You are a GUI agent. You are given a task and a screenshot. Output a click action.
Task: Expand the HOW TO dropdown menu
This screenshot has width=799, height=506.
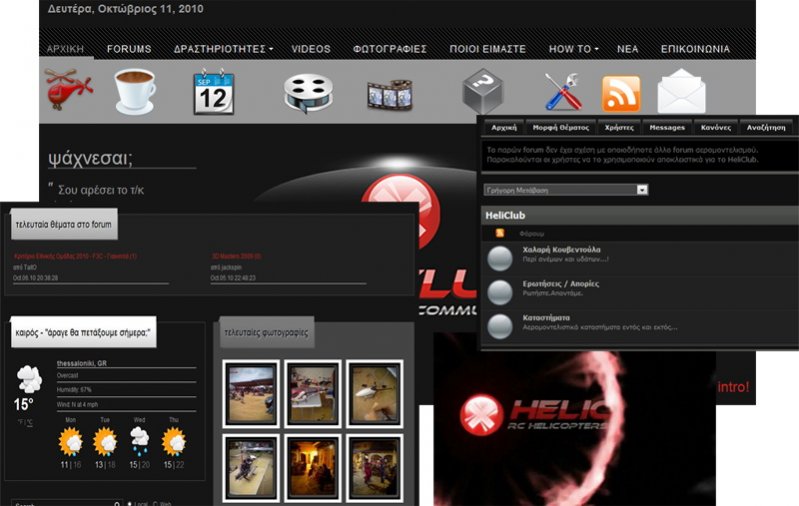point(573,49)
